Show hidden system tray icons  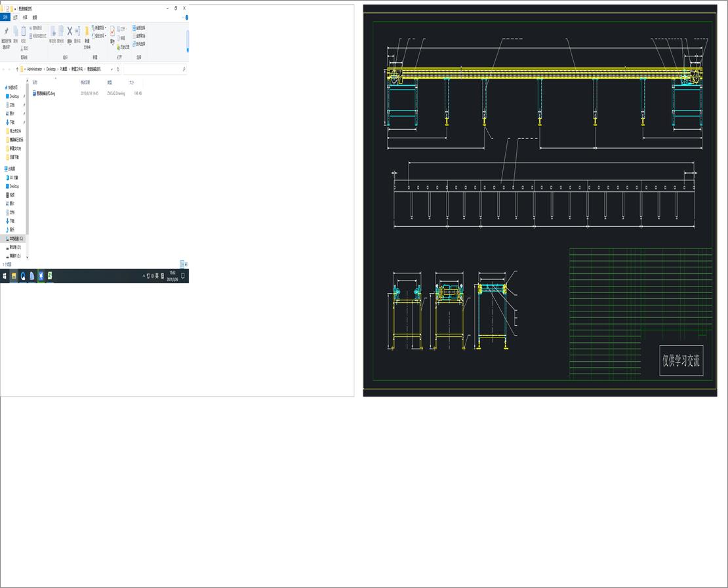point(144,276)
